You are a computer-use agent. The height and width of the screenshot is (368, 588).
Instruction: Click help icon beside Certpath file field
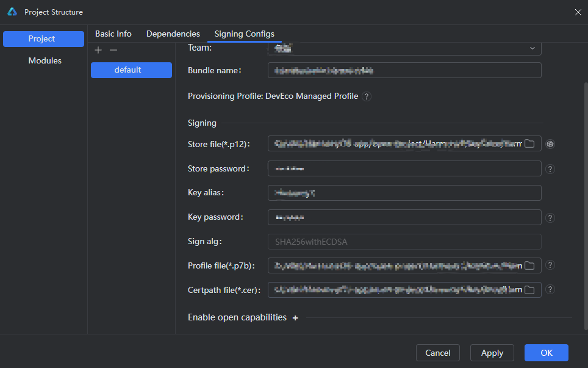(550, 290)
